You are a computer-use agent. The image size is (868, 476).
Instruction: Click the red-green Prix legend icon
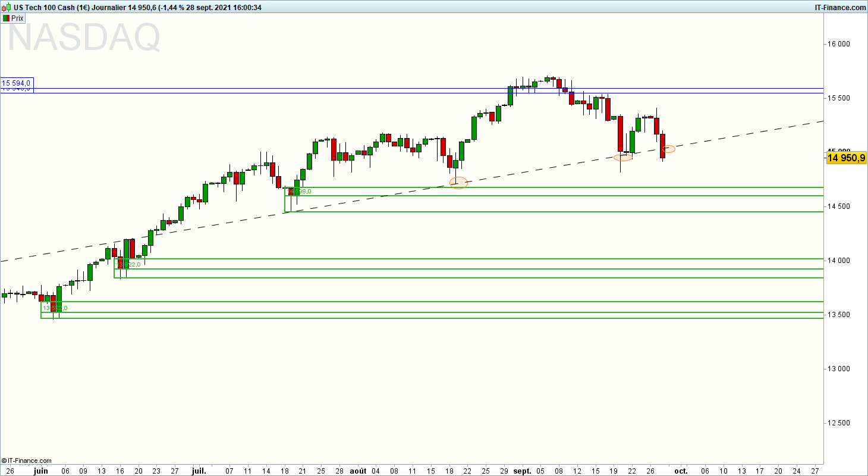(6, 18)
